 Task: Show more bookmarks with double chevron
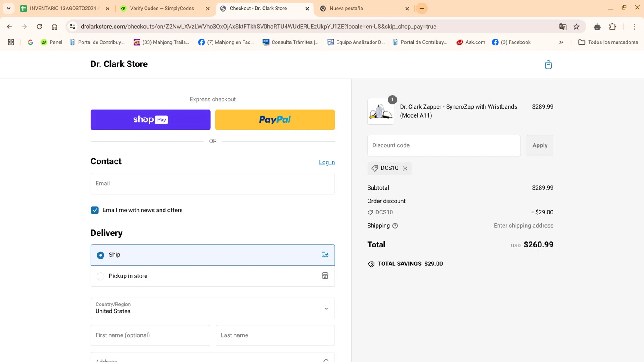point(561,42)
